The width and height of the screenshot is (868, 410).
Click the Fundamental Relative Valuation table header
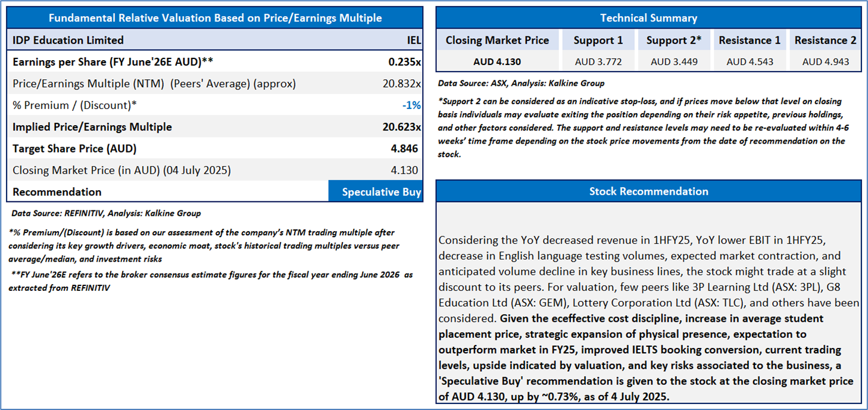215,18
